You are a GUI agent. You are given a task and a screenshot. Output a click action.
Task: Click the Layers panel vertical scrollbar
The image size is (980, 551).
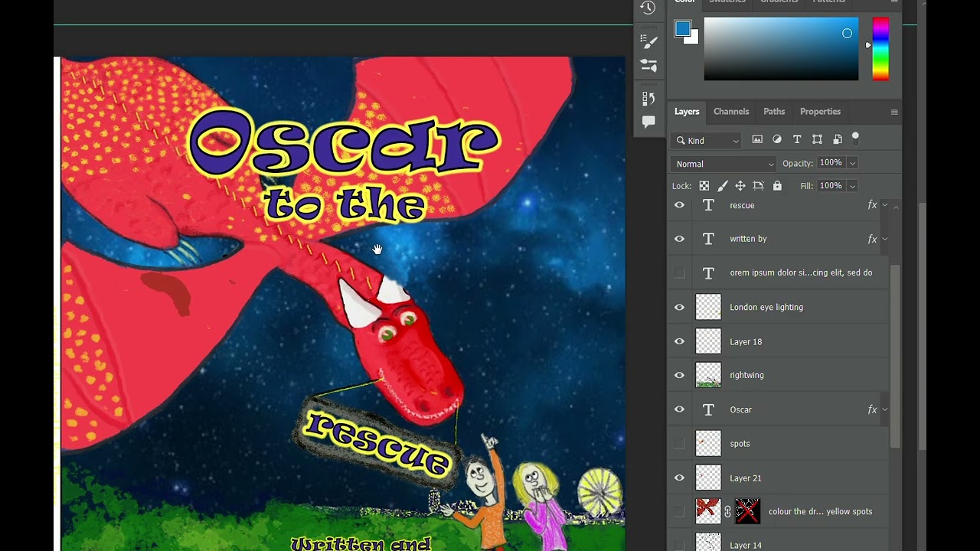[894, 356]
